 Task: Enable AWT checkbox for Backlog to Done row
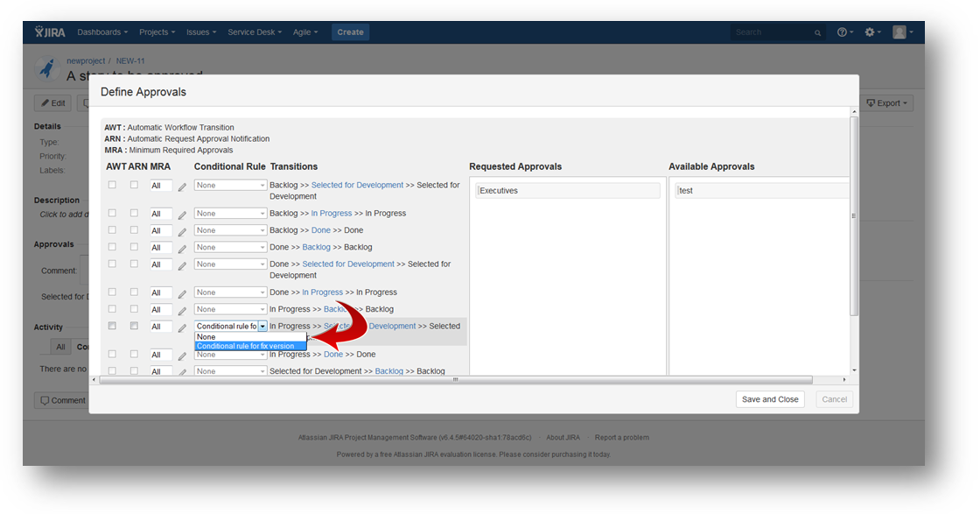point(112,230)
